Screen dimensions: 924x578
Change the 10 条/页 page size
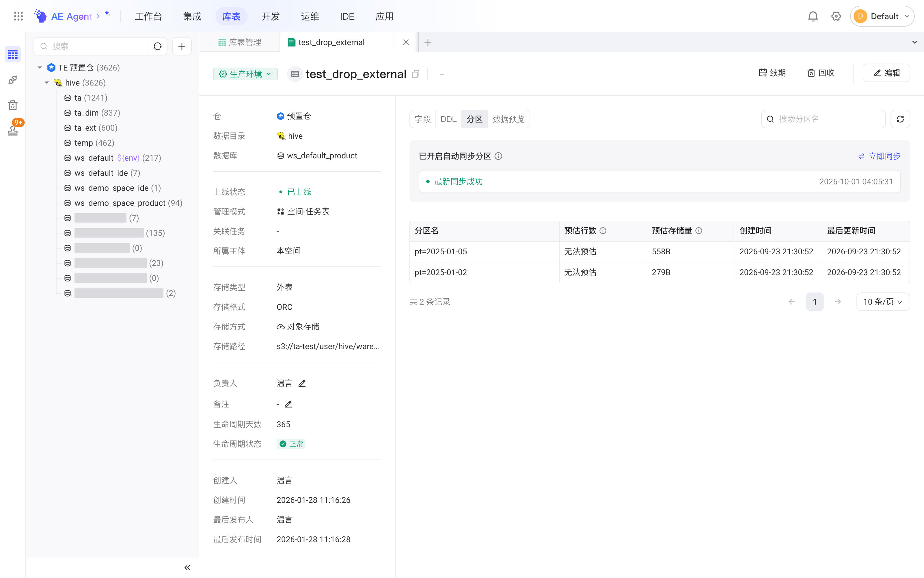point(883,302)
